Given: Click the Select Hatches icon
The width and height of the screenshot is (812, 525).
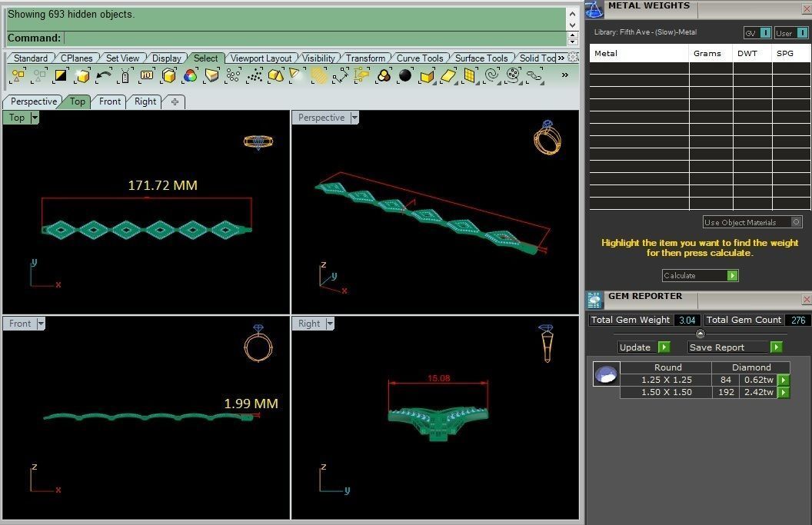Looking at the screenshot, I should tap(319, 76).
